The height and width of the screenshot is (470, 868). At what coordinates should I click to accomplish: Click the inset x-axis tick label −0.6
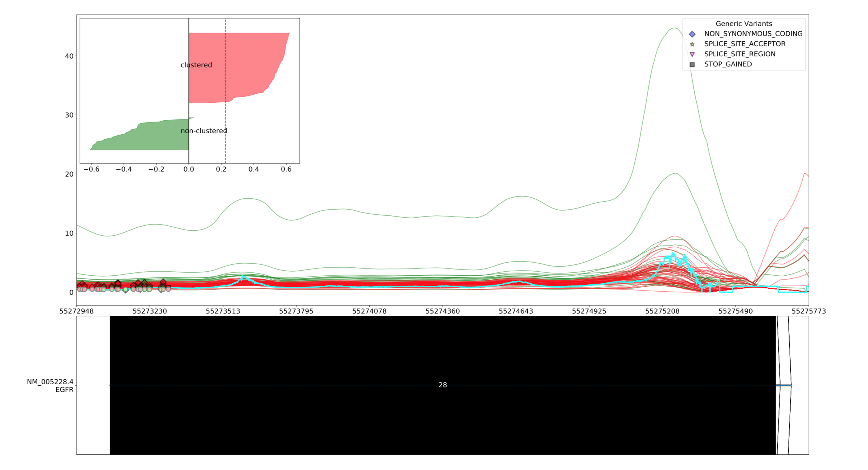point(91,169)
